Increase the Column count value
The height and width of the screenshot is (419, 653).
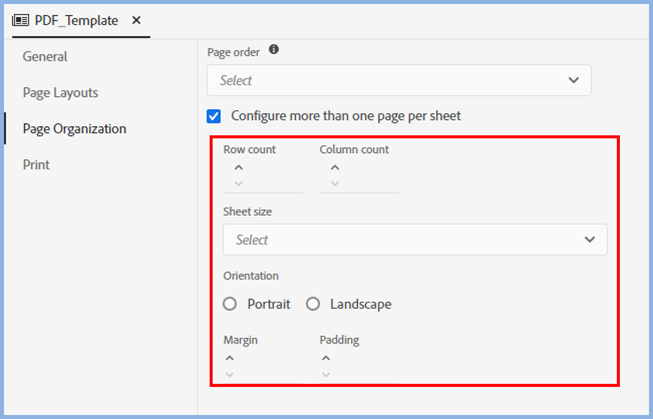pyautogui.click(x=334, y=168)
